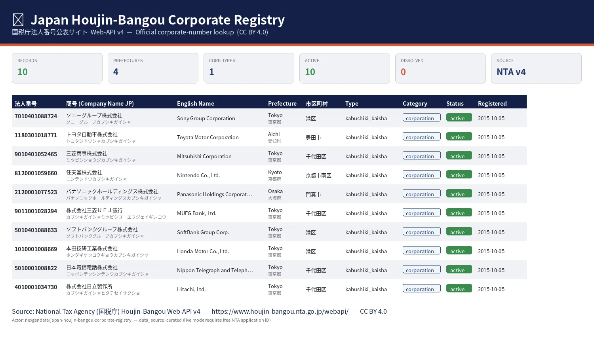Click the 門真市 municipality cell
The height and width of the screenshot is (364, 594).
(x=313, y=195)
